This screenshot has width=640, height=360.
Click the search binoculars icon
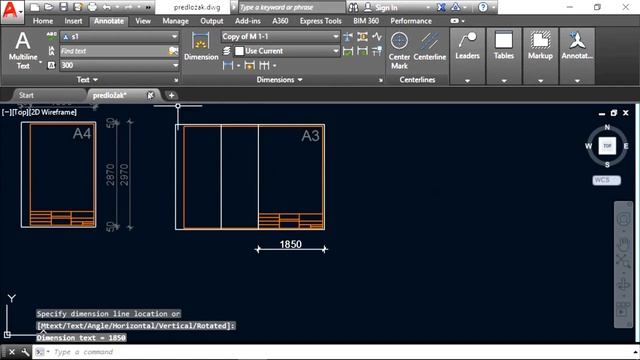[353, 7]
